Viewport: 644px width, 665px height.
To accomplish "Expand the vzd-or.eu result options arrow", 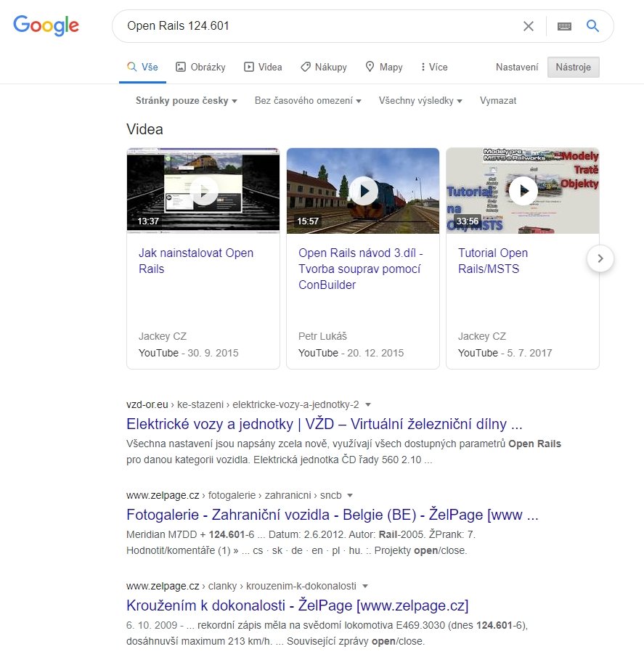I will tap(368, 404).
